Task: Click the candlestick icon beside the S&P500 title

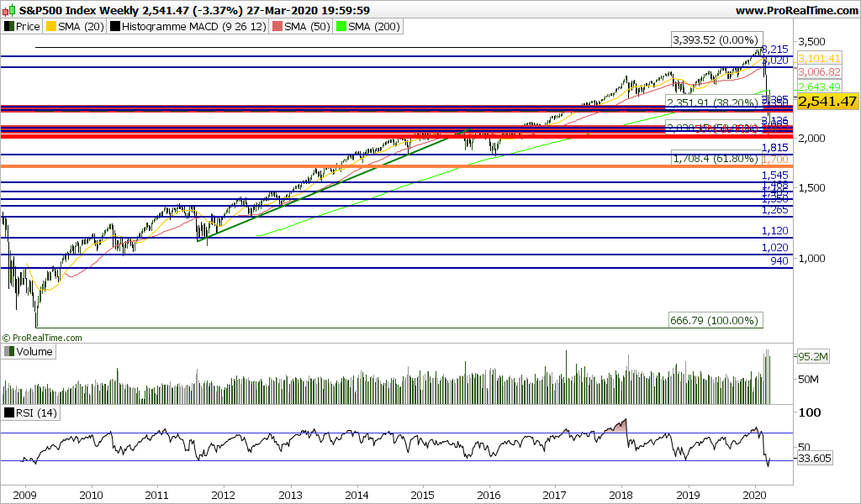Action: [x=9, y=10]
